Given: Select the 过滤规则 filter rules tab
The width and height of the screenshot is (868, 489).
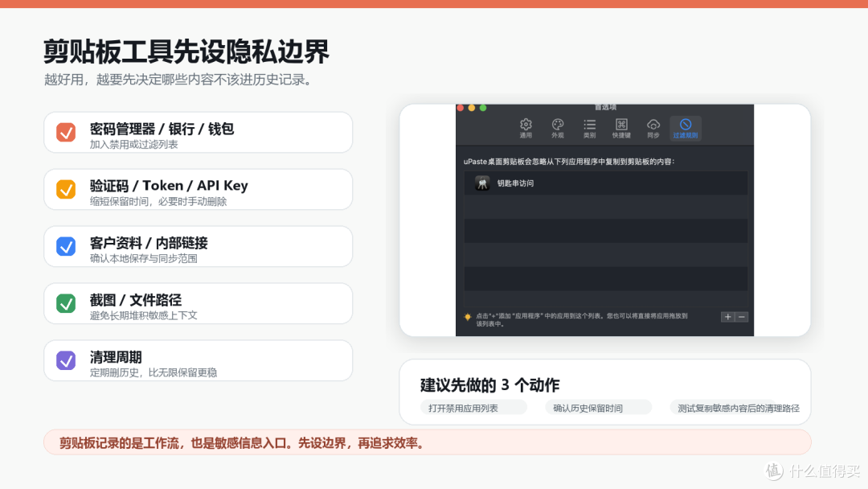Looking at the screenshot, I should point(686,129).
